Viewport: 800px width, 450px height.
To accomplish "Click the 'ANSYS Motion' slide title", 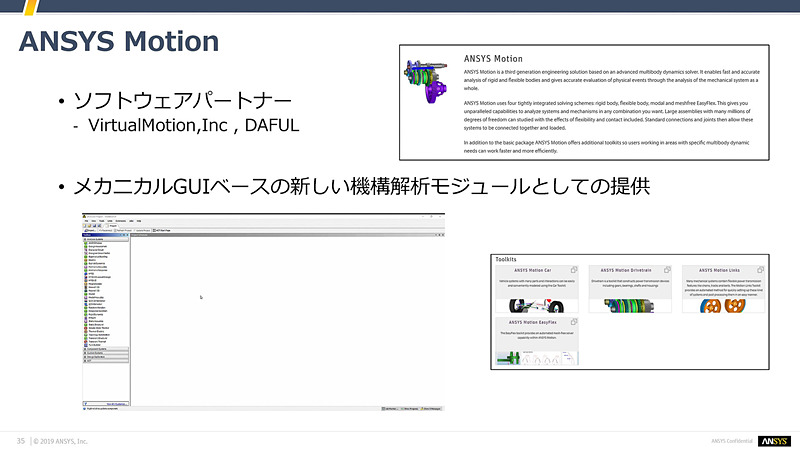I will click(119, 41).
